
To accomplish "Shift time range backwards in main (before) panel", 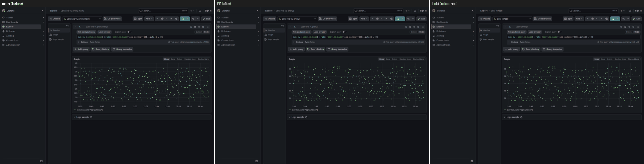I will (x=157, y=19).
